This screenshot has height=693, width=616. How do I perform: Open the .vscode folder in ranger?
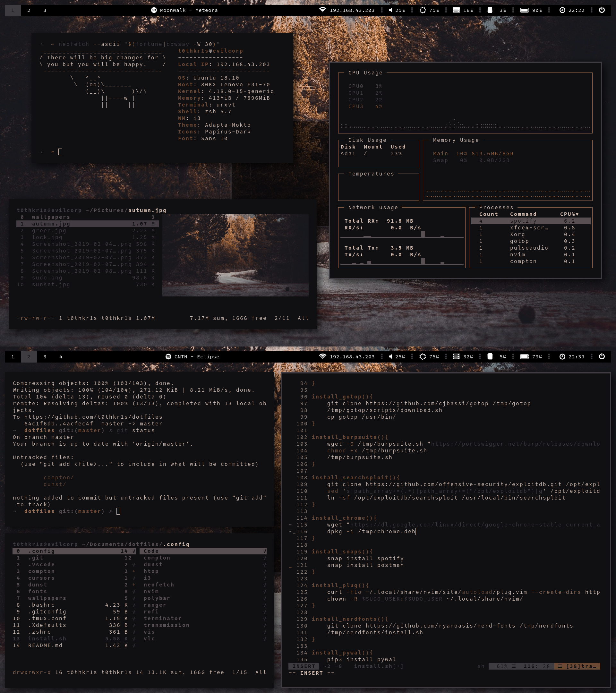pos(41,564)
